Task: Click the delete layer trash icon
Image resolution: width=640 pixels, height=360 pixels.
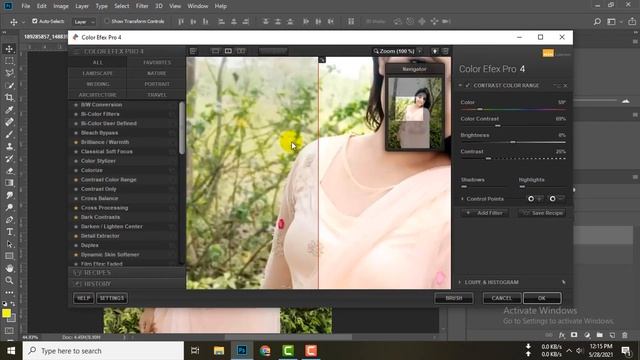Action: 624,335
